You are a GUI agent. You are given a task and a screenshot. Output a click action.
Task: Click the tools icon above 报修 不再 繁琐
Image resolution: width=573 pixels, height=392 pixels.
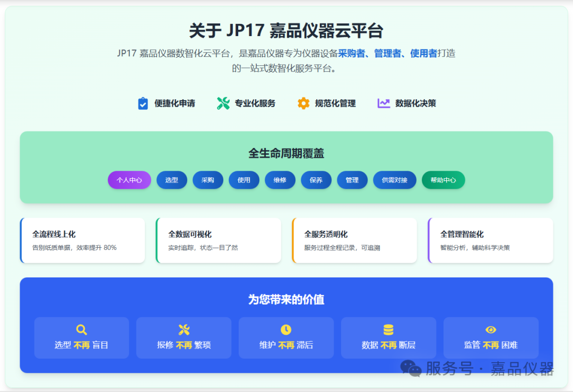point(184,330)
